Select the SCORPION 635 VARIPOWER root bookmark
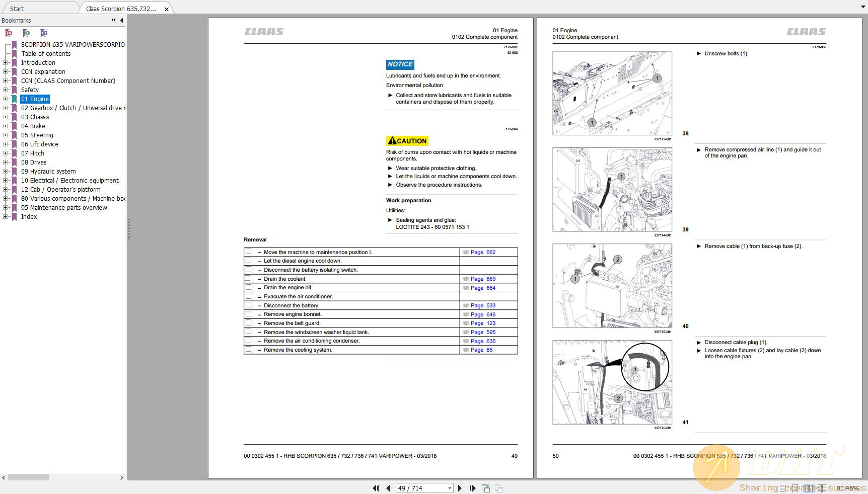The height and width of the screenshot is (494, 868). pyautogui.click(x=73, y=45)
